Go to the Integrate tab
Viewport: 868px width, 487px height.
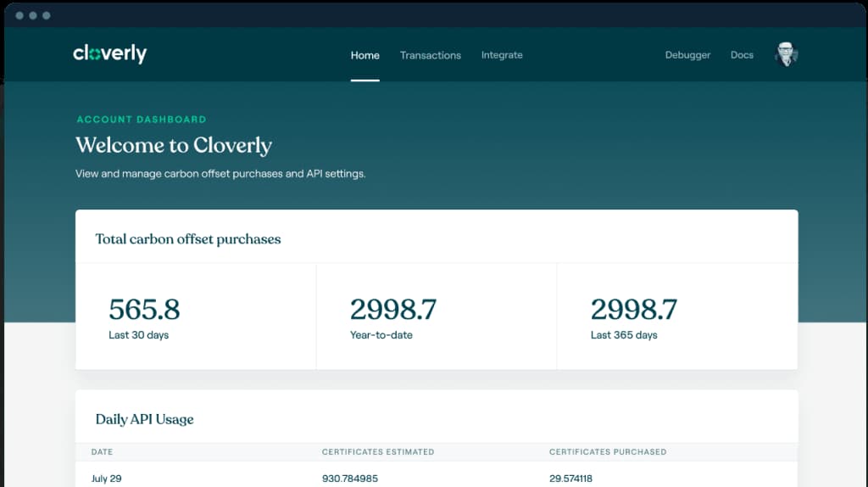coord(502,55)
